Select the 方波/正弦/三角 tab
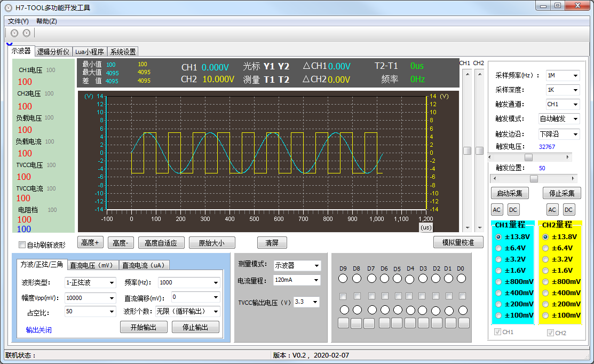Image resolution: width=594 pixels, height=364 pixels. (42, 264)
